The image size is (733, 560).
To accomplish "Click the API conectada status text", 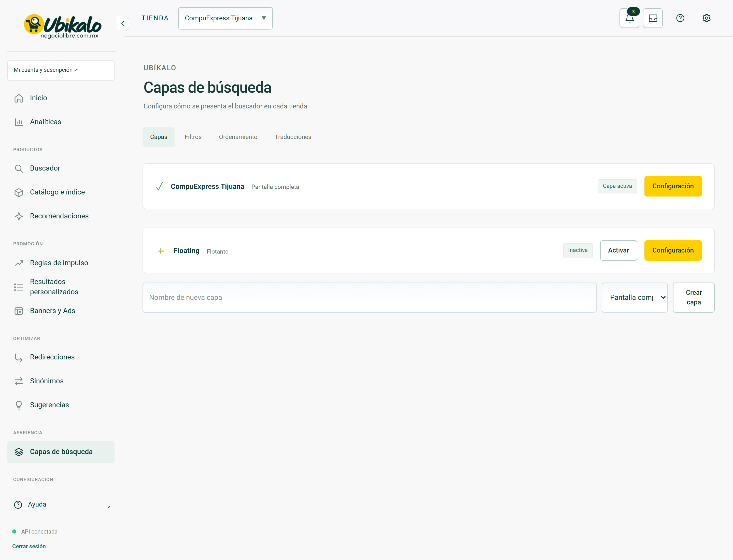I will 39,532.
